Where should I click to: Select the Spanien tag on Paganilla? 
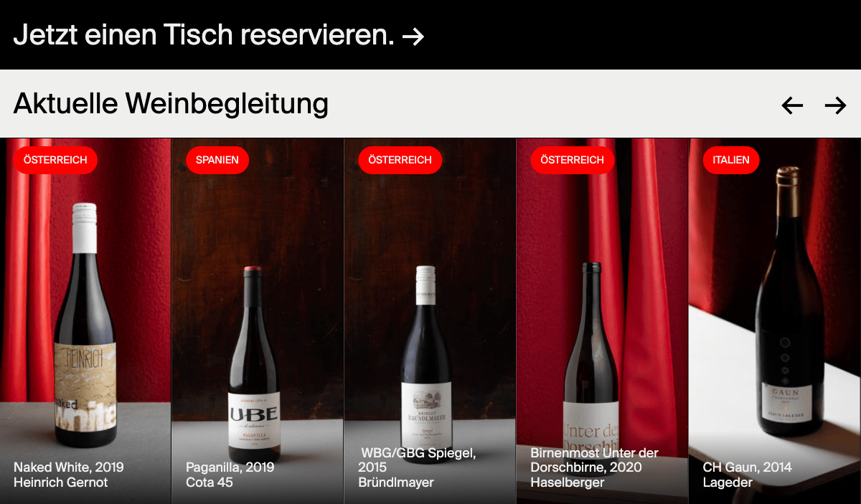point(217,160)
